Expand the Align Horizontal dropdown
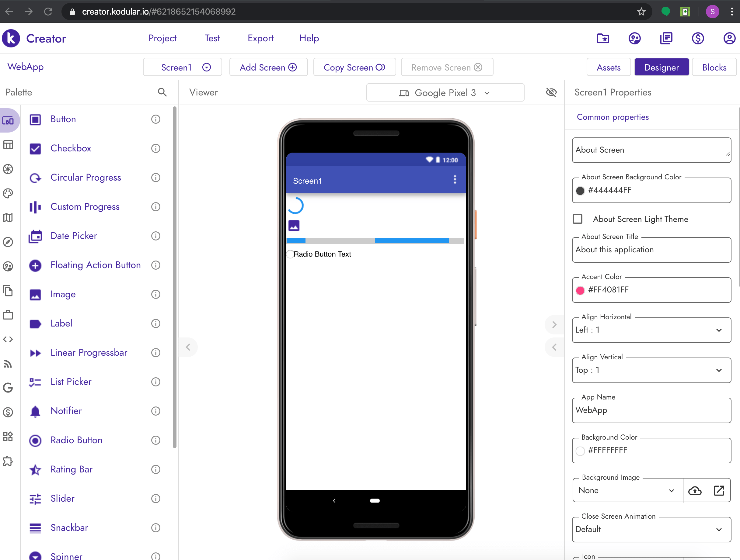The image size is (740, 560). [719, 330]
